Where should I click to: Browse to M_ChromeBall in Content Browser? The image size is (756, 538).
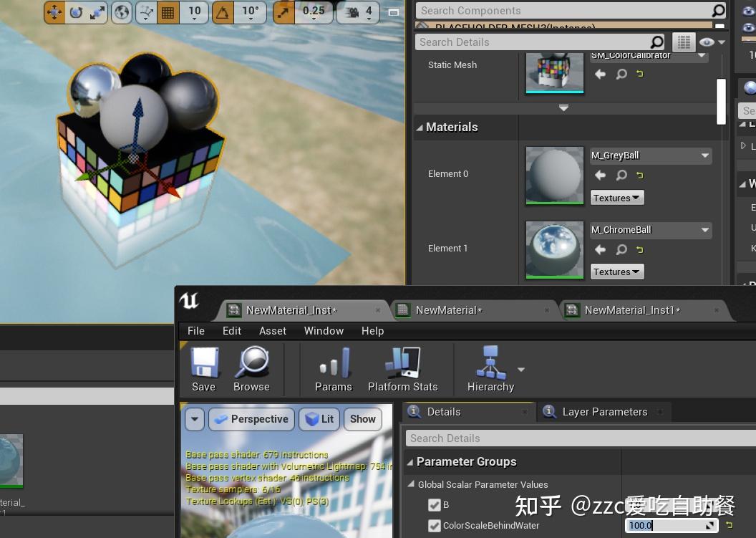pos(621,249)
